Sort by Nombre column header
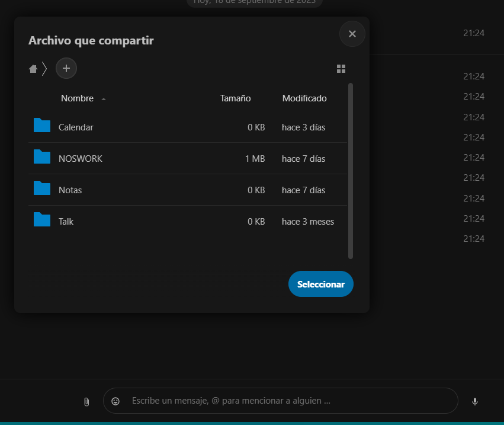This screenshot has height=425, width=504. pos(77,98)
